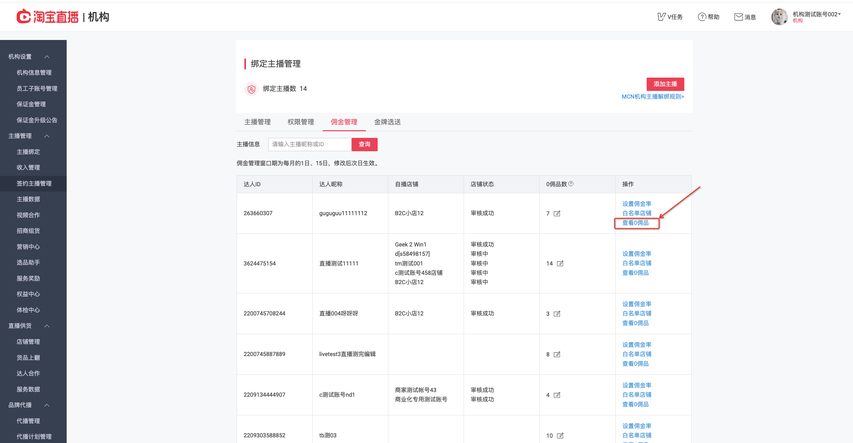Click 查看0佣品 for 直播004呀呀呀
This screenshot has height=443, width=853.
(635, 323)
